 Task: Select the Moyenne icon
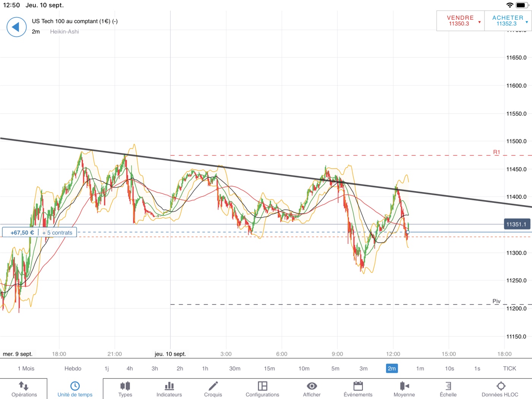tap(404, 386)
